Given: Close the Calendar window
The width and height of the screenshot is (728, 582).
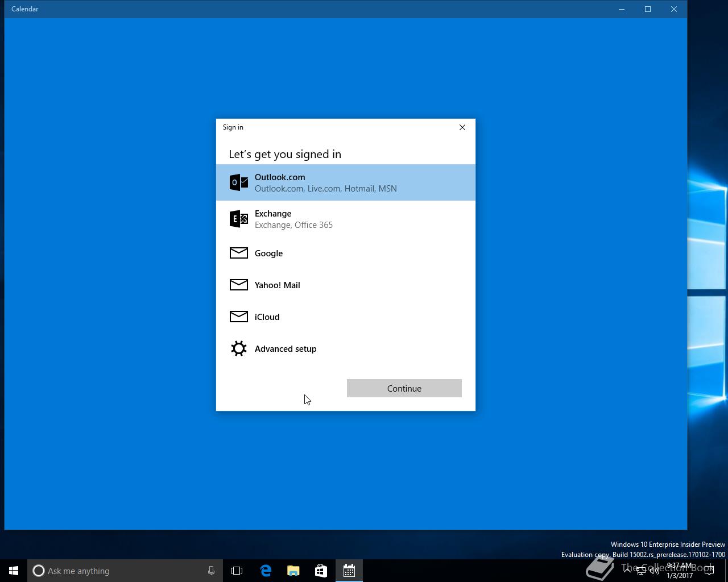Looking at the screenshot, I should (x=674, y=9).
